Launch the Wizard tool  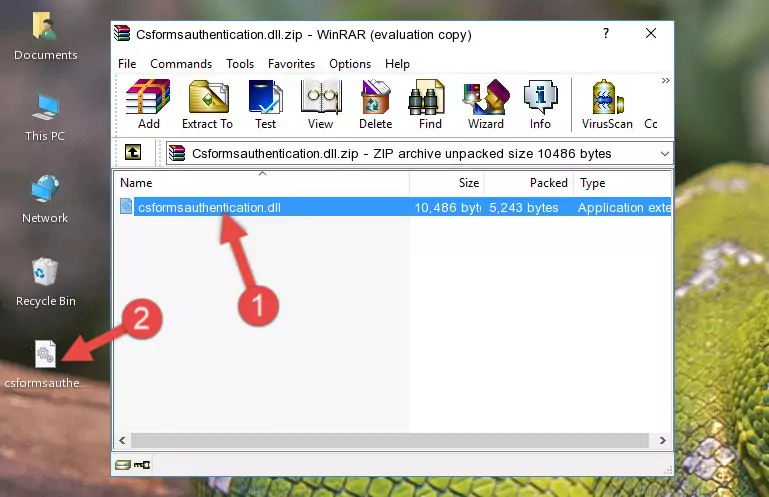coord(486,105)
